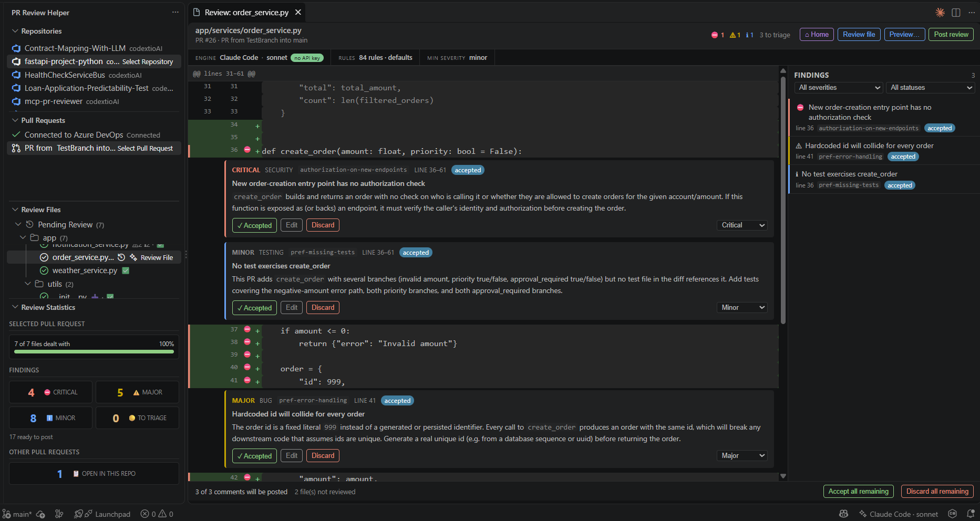Image resolution: width=980 pixels, height=521 pixels.
Task: Open the min severity minor setting
Action: click(x=457, y=58)
